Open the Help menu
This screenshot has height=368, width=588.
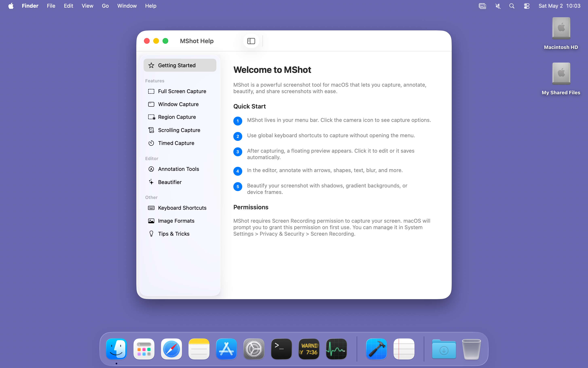click(151, 6)
